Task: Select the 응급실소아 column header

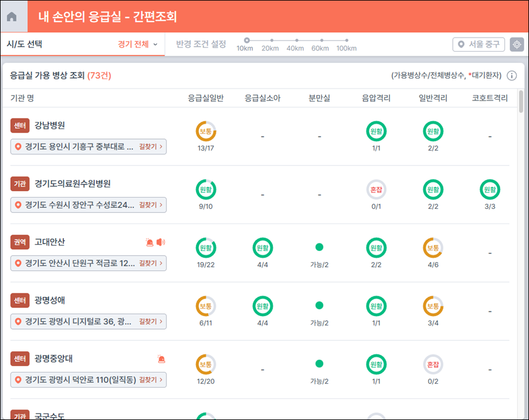Action: coord(263,98)
